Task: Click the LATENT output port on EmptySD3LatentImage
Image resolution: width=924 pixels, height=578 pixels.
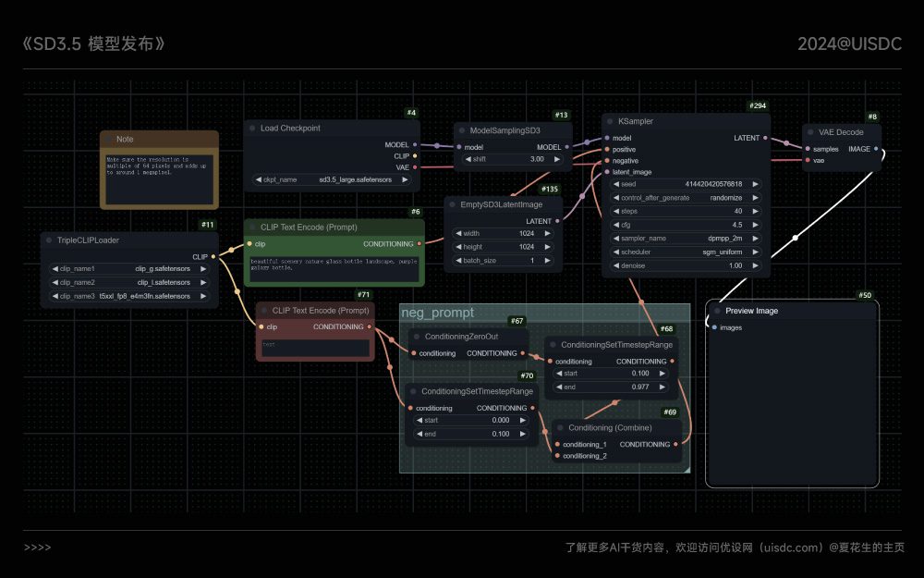Action: point(557,221)
